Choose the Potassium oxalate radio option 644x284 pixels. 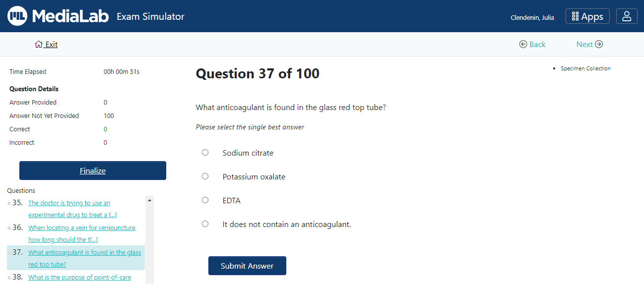(x=205, y=176)
